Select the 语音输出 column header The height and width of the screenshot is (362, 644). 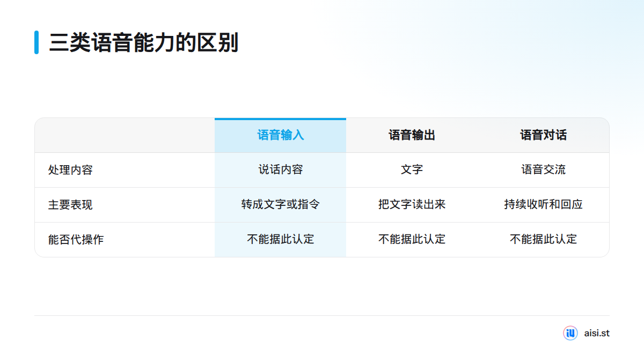click(412, 135)
